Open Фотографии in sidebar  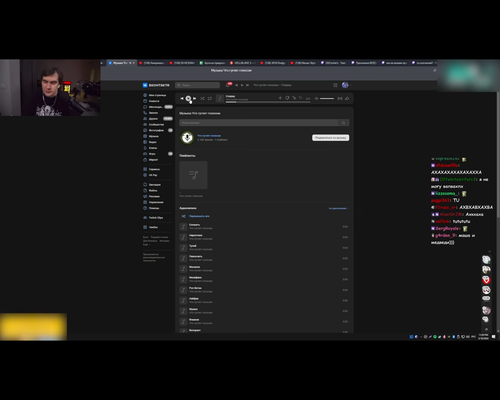158,130
